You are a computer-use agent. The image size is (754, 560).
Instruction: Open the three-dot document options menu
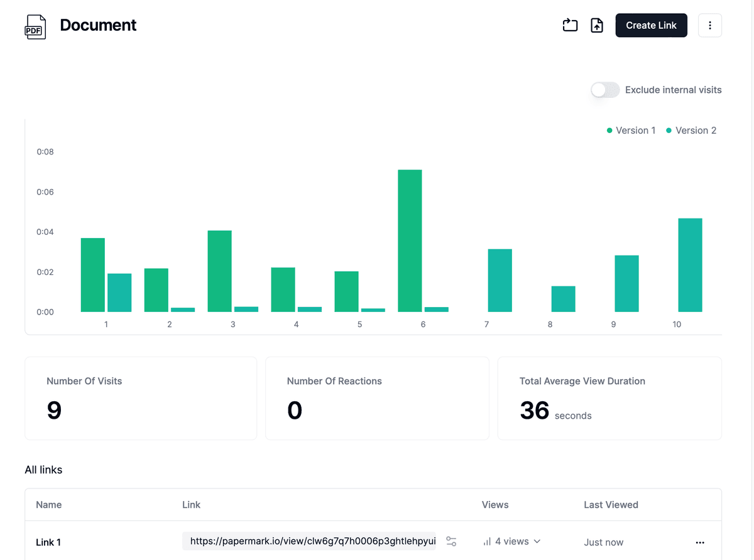click(710, 25)
